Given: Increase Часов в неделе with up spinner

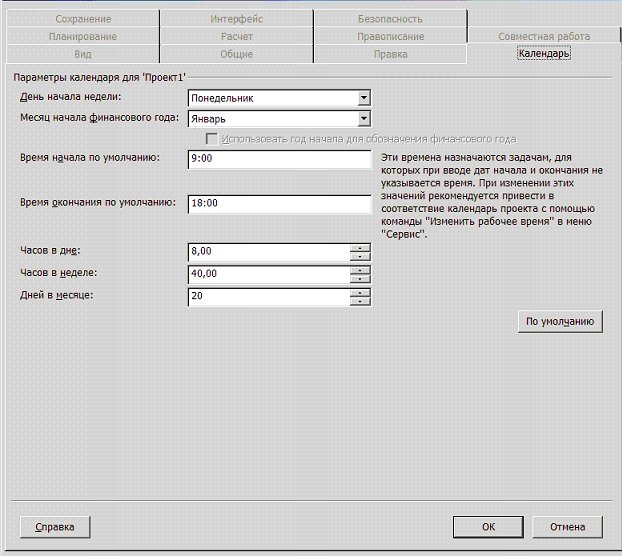Looking at the screenshot, I should coord(360,270).
